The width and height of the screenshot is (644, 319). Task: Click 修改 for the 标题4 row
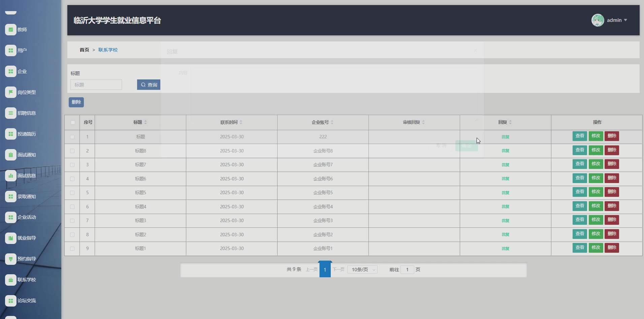point(596,206)
